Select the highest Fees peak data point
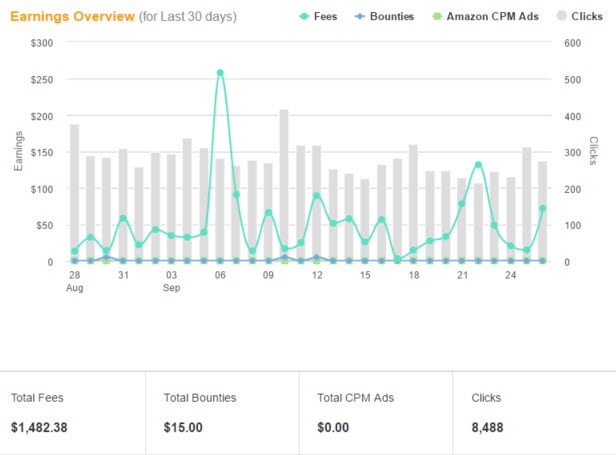The image size is (616, 455). pyautogui.click(x=220, y=73)
